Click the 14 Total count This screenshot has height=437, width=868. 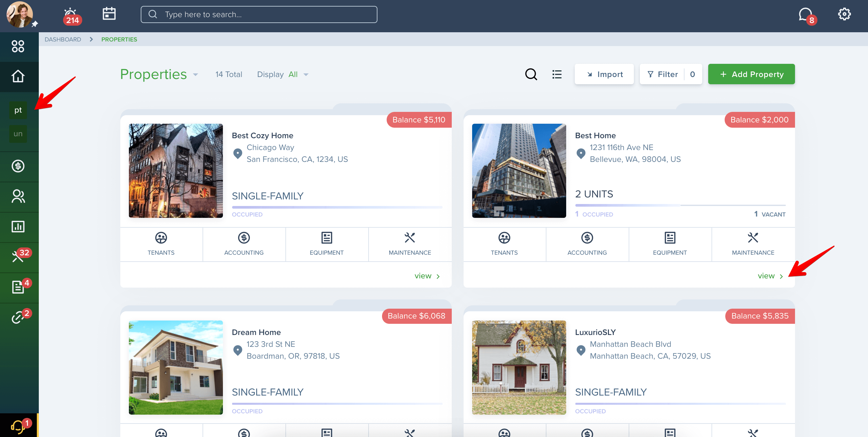[x=229, y=74]
